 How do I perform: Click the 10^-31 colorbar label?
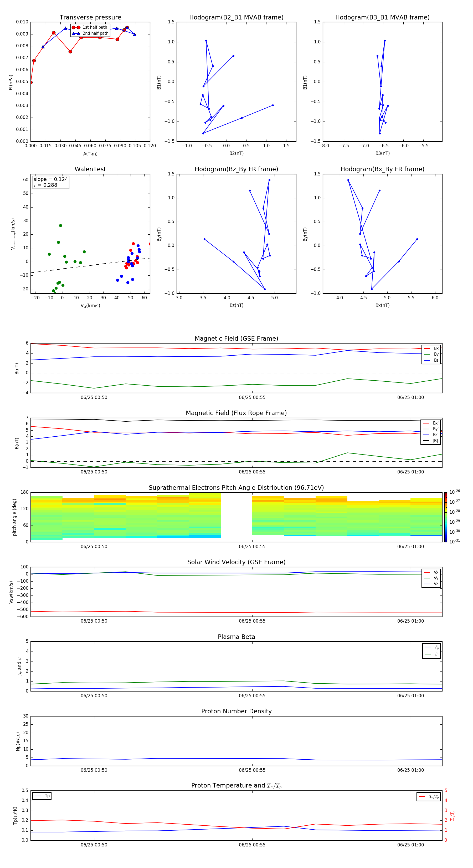point(455,542)
